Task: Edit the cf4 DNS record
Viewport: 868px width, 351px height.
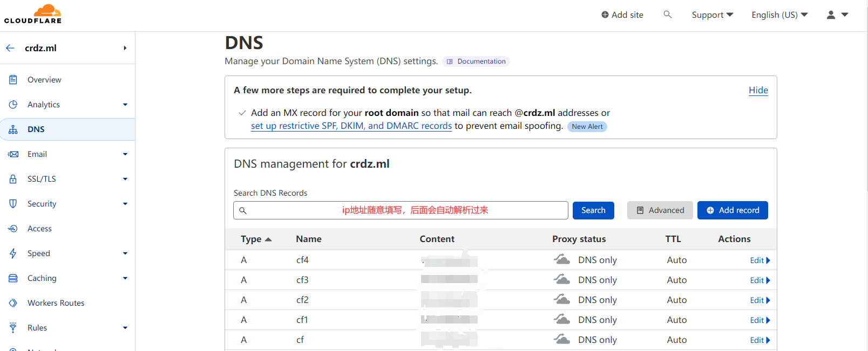Action: [x=760, y=260]
